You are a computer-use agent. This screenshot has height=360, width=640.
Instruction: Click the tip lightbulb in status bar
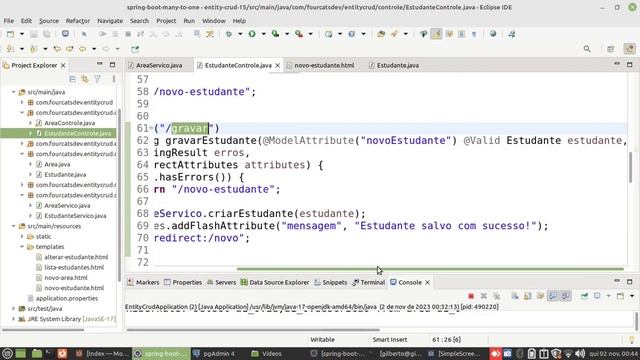click(631, 340)
